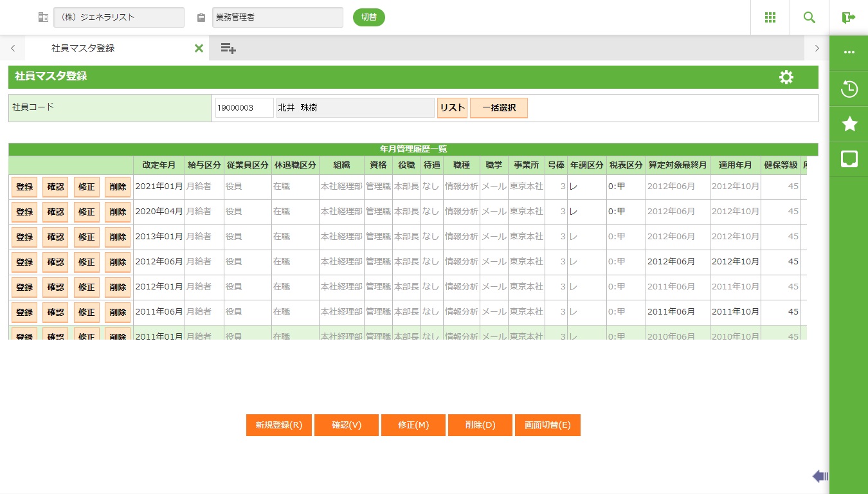Switch to the 社員マスタ登録 tab
Image resolution: width=868 pixels, height=494 pixels.
pos(84,48)
